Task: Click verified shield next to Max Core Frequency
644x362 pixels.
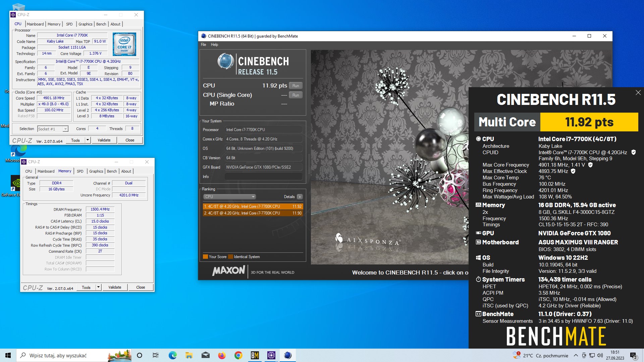Action: click(590, 165)
